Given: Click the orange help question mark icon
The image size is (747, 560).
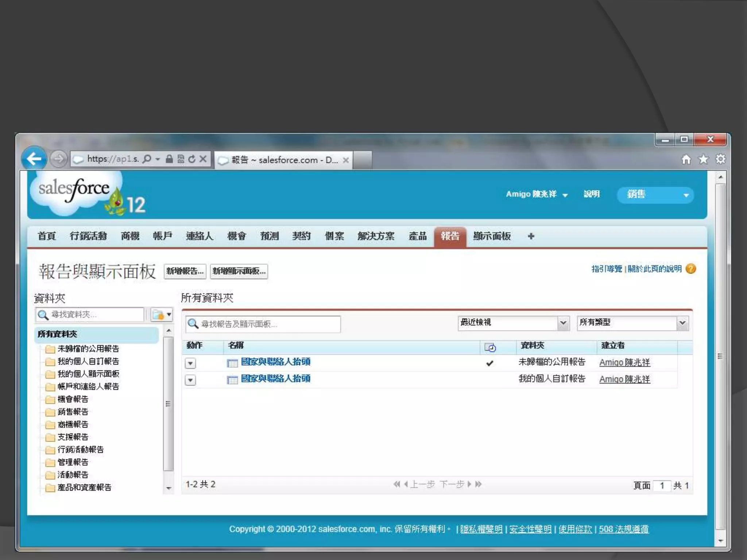Looking at the screenshot, I should click(690, 269).
